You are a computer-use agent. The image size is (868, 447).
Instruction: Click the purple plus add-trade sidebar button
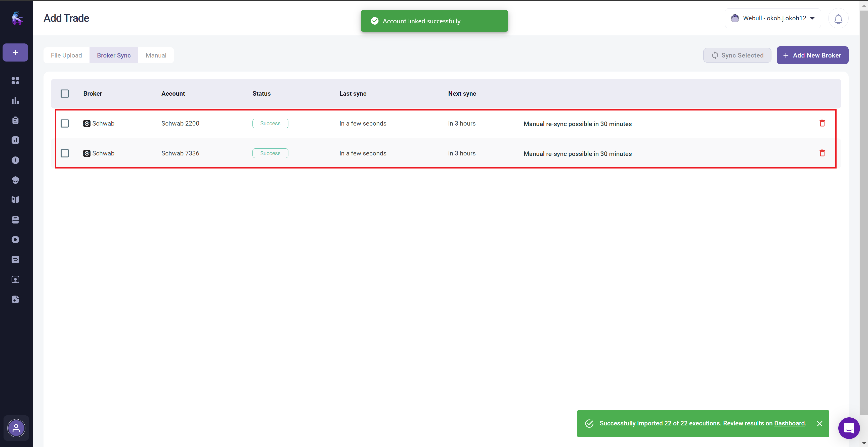pos(15,52)
